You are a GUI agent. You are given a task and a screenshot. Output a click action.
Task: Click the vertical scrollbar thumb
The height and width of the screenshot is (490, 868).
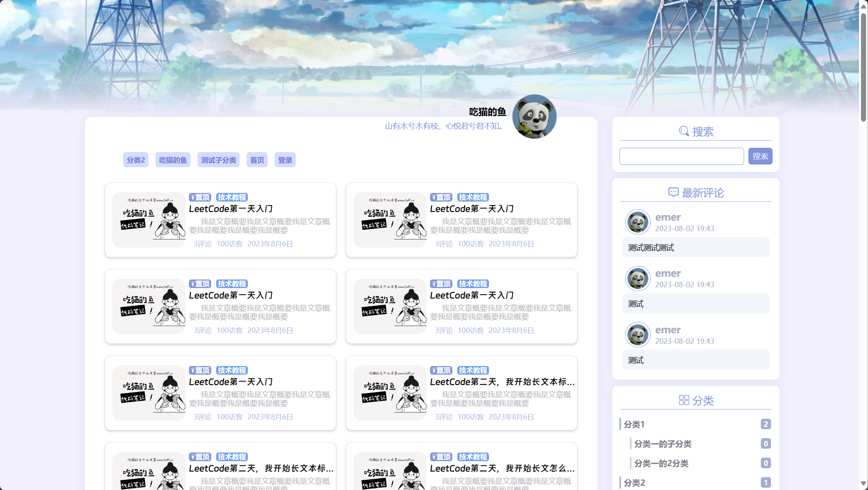click(863, 67)
